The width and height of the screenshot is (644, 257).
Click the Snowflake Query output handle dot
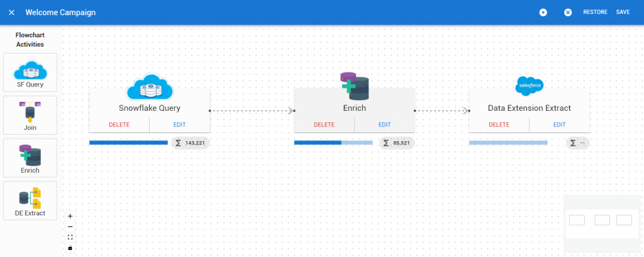(210, 111)
